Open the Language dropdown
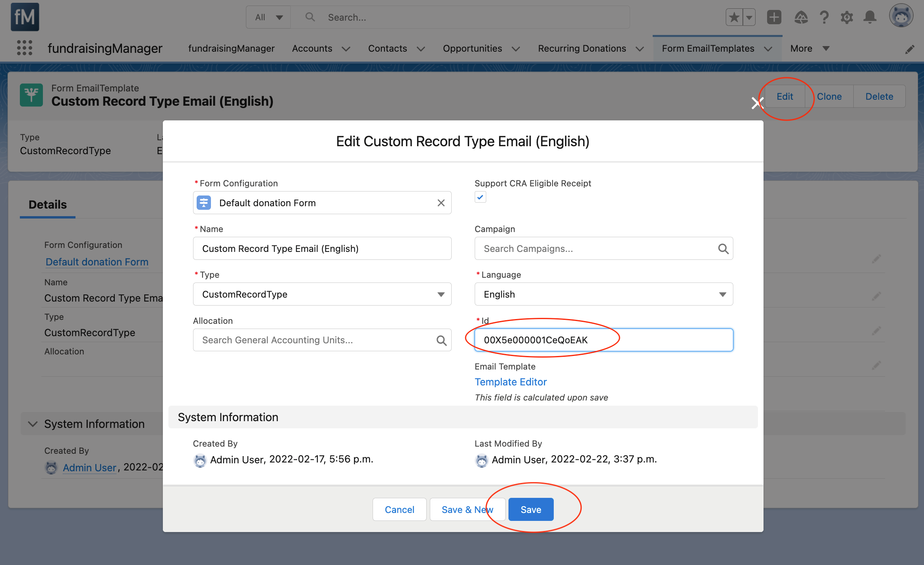 coord(603,294)
